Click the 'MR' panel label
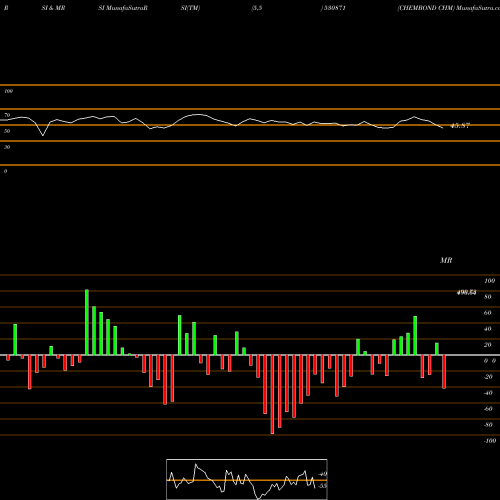The height and width of the screenshot is (500, 500). (446, 260)
